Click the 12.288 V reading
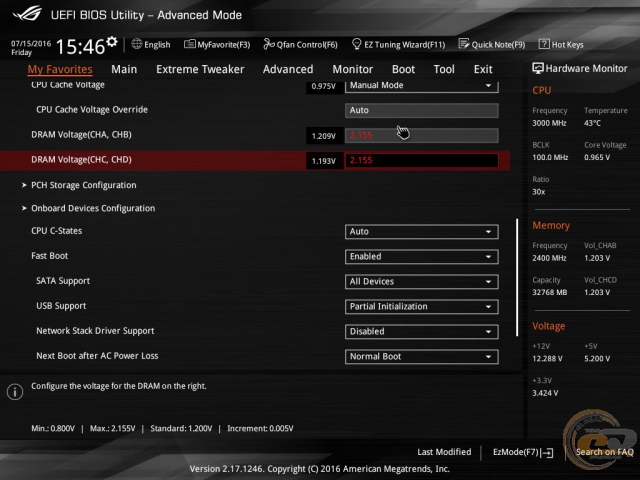This screenshot has width=640, height=480. tap(547, 359)
